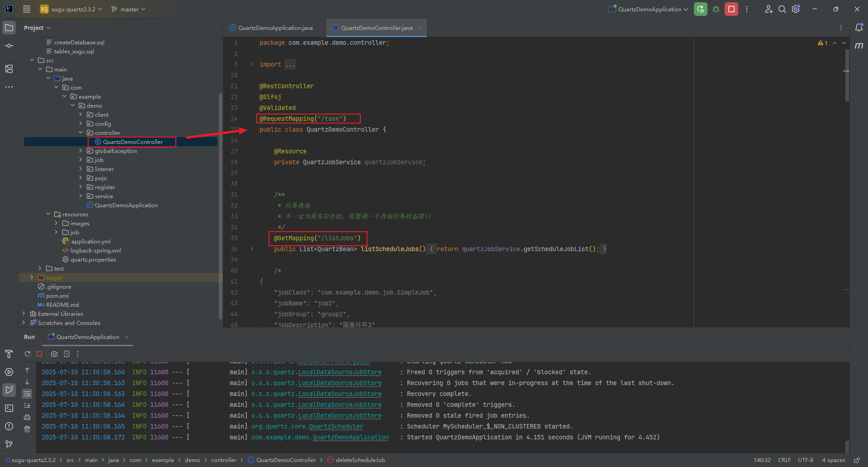Click the LocalDataSourceJobStore link in console
868x467 pixels.
[340, 372]
